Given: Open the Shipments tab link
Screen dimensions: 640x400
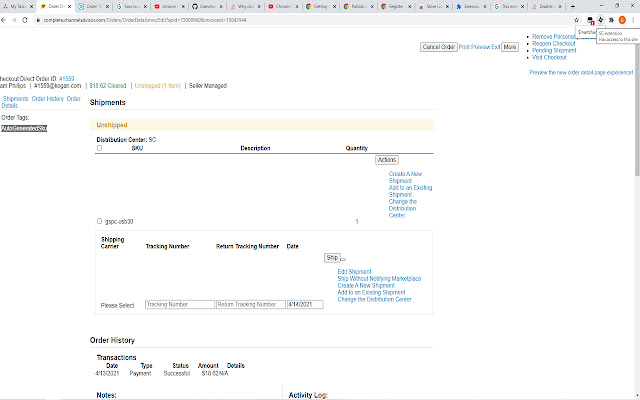Looking at the screenshot, I should pyautogui.click(x=15, y=99).
